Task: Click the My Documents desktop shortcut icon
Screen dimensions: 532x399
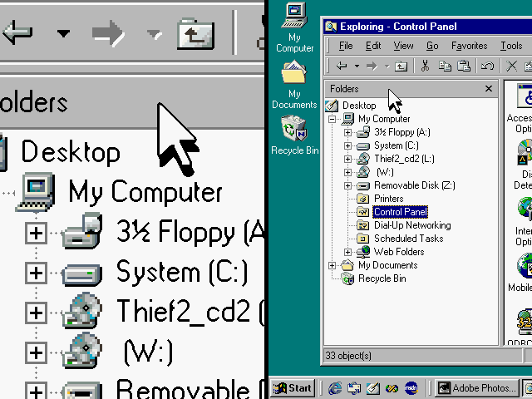Action: (293, 71)
